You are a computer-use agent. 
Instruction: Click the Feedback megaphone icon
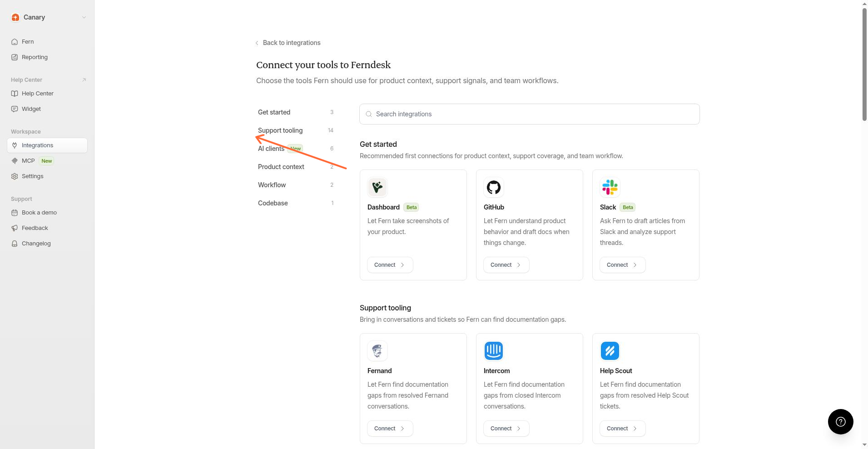[x=15, y=228]
